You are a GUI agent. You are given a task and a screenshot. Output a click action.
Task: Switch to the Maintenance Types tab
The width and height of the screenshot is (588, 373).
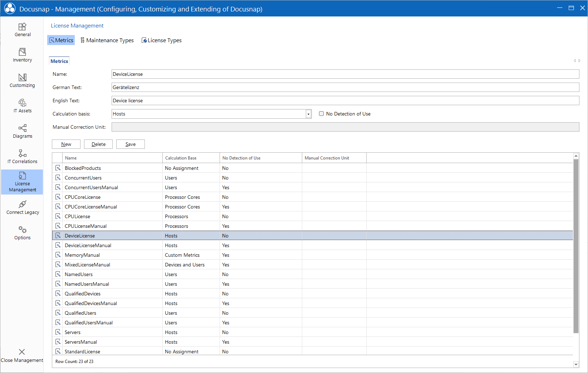click(x=107, y=40)
